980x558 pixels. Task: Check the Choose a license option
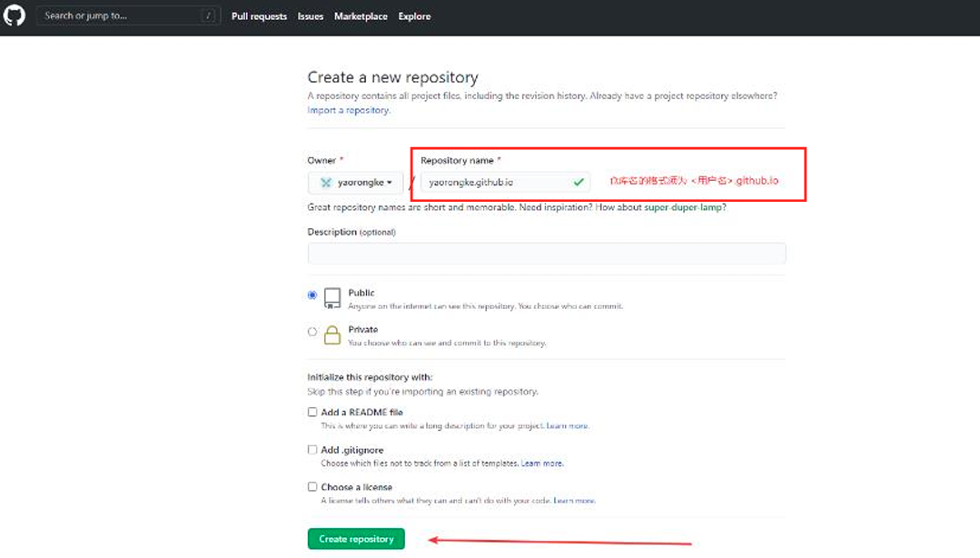[312, 487]
